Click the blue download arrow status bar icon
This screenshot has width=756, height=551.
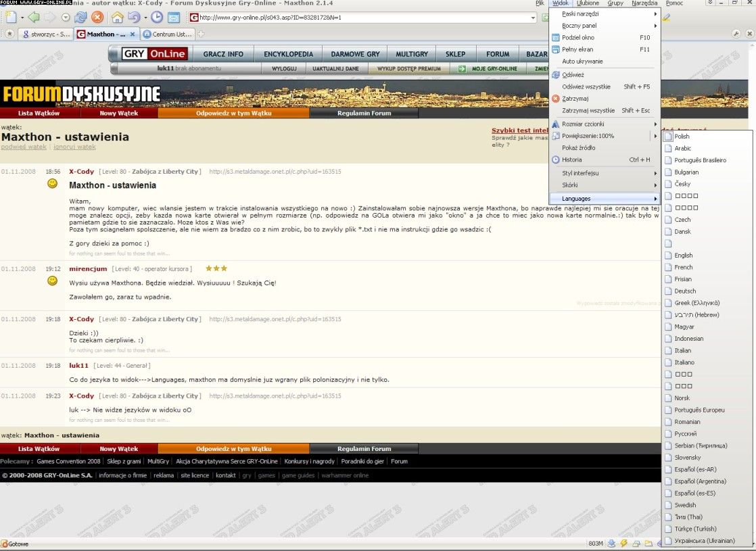coord(611,544)
